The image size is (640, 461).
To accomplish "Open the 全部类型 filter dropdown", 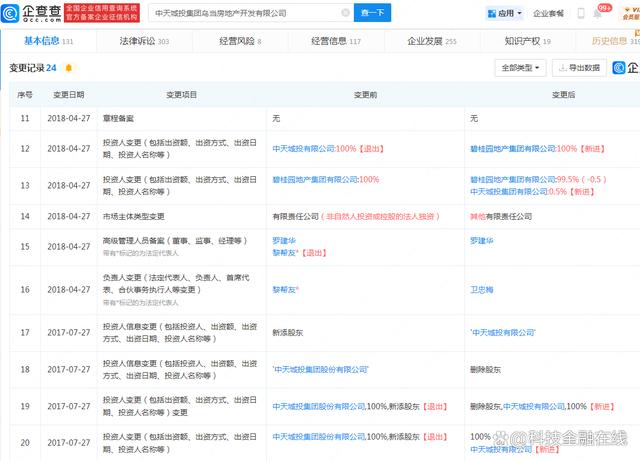I will pos(520,68).
